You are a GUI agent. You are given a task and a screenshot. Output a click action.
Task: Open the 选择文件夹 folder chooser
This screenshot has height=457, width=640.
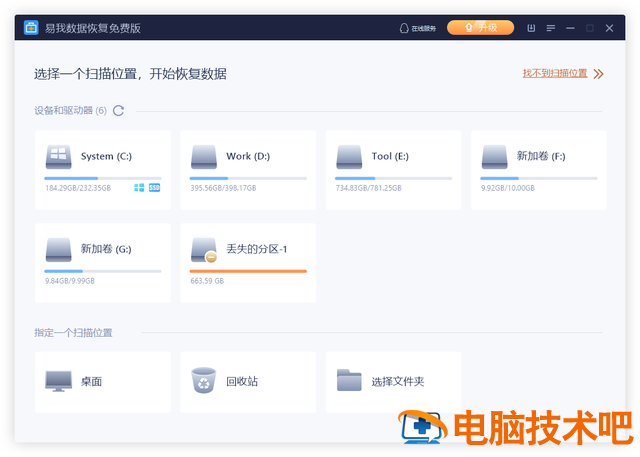pyautogui.click(x=393, y=382)
